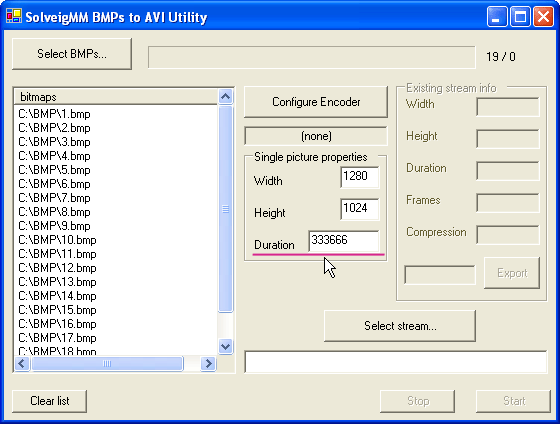Maximize the SolveigMM window

pos(520,16)
